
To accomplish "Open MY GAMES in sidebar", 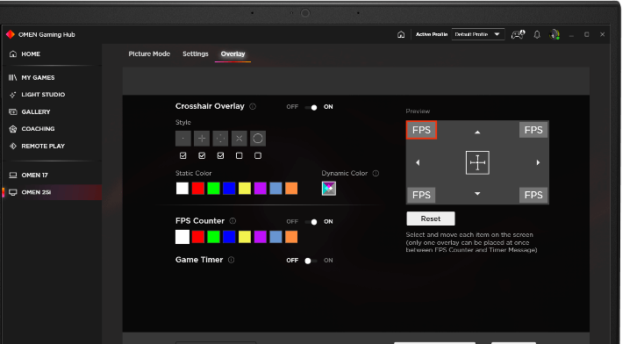I will 32,78.
